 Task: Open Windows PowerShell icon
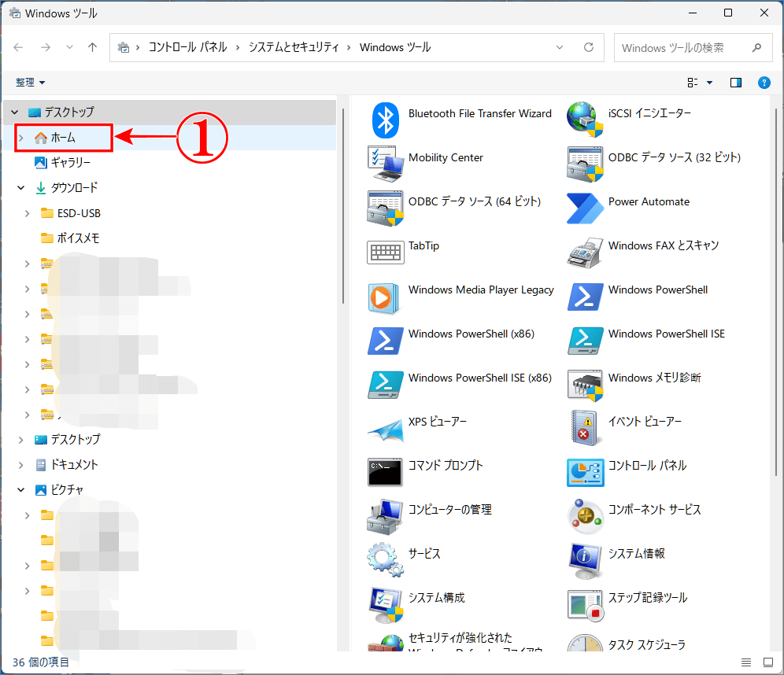point(585,297)
